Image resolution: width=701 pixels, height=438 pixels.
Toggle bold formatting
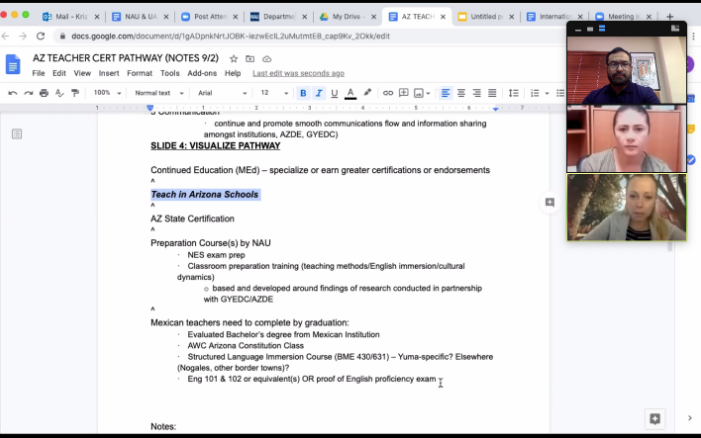pos(303,93)
